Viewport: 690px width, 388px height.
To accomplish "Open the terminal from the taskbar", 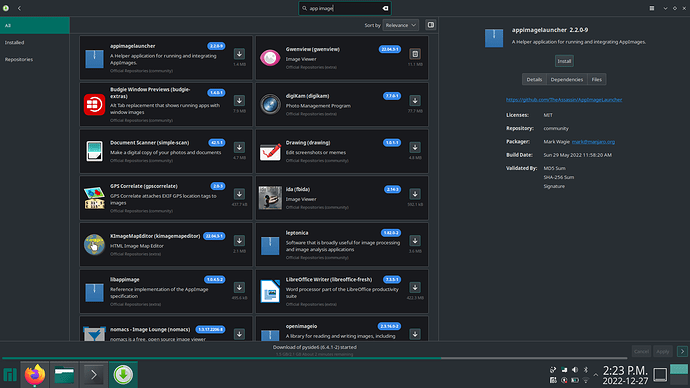I will (94, 375).
